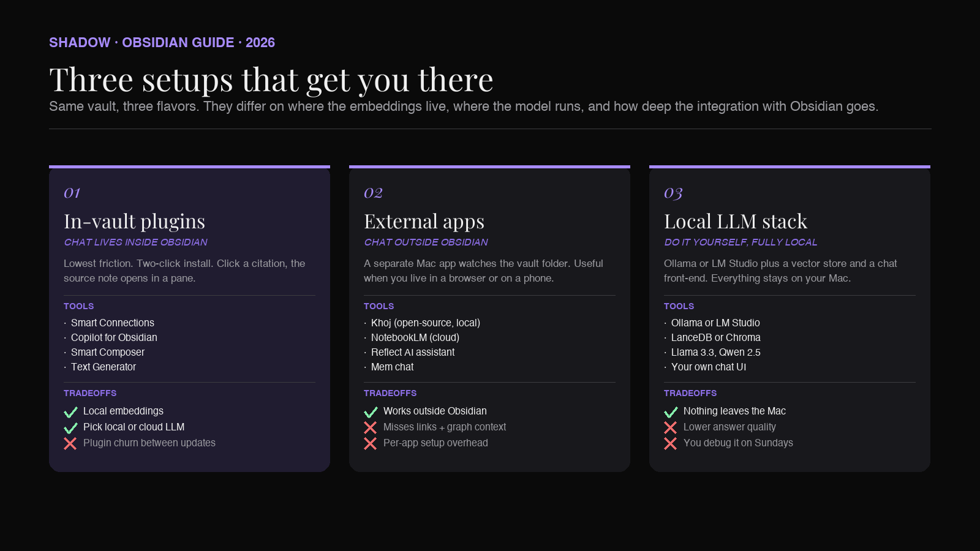980x551 pixels.
Task: Click green checkmark beside Local embeddings
Action: (70, 412)
